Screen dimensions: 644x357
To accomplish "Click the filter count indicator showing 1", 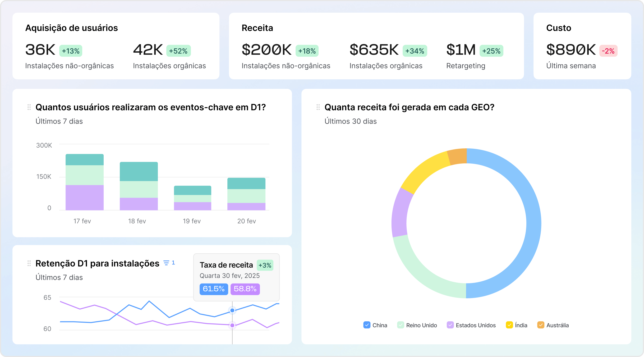I will click(x=173, y=262).
